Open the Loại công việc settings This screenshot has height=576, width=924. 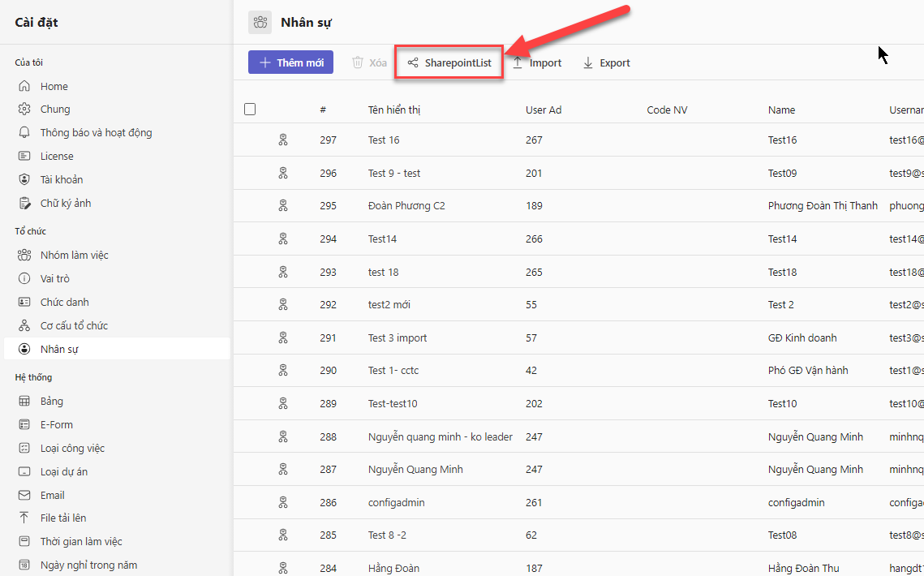(72, 449)
